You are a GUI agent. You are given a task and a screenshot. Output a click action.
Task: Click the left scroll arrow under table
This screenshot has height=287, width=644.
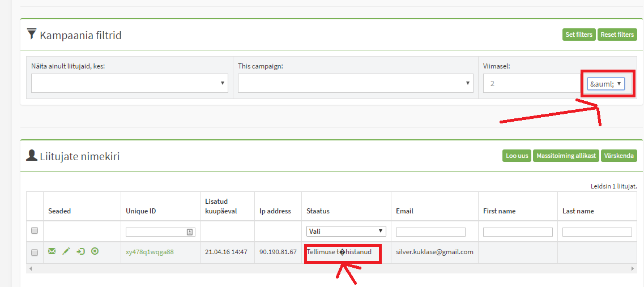29,268
